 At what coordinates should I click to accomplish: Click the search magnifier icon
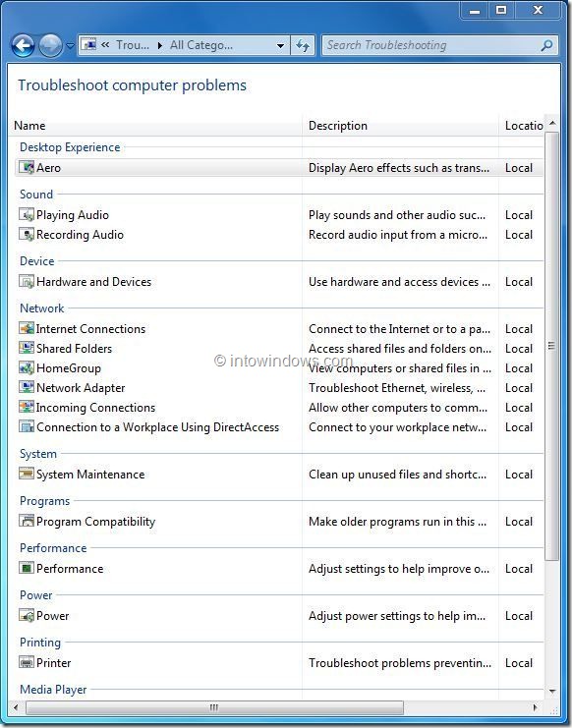click(546, 45)
